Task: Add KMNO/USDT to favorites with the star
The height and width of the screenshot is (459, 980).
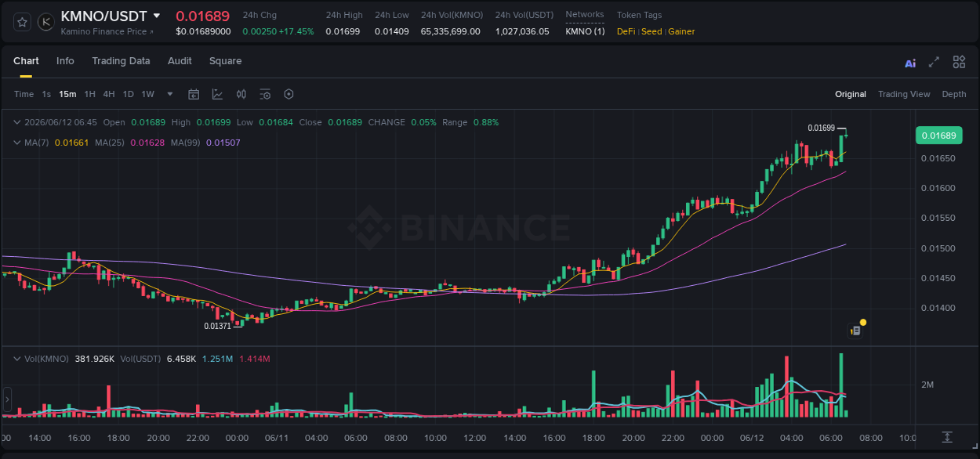Action: tap(22, 22)
